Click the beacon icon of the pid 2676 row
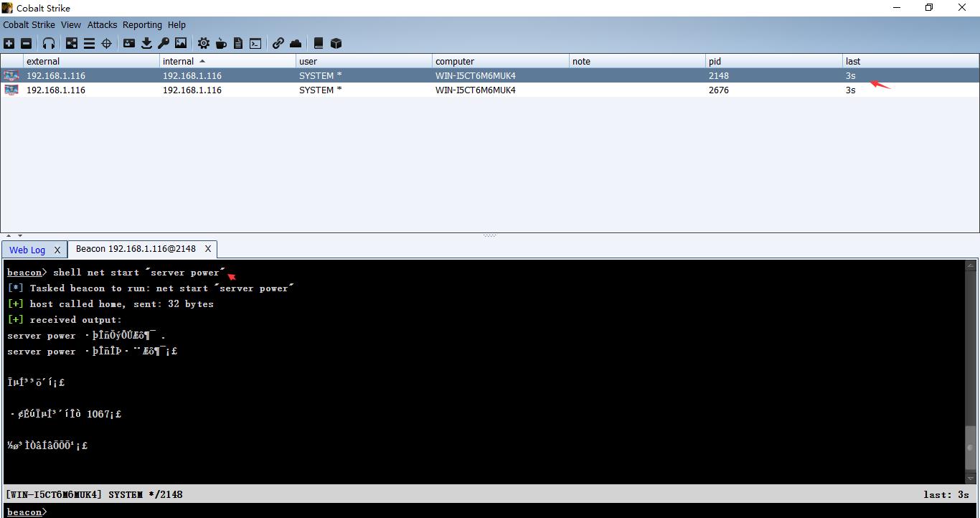The width and height of the screenshot is (980, 518). click(x=11, y=90)
